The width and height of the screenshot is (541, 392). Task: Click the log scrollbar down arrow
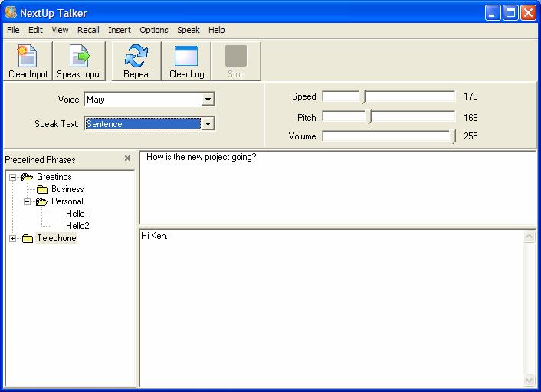(529, 380)
